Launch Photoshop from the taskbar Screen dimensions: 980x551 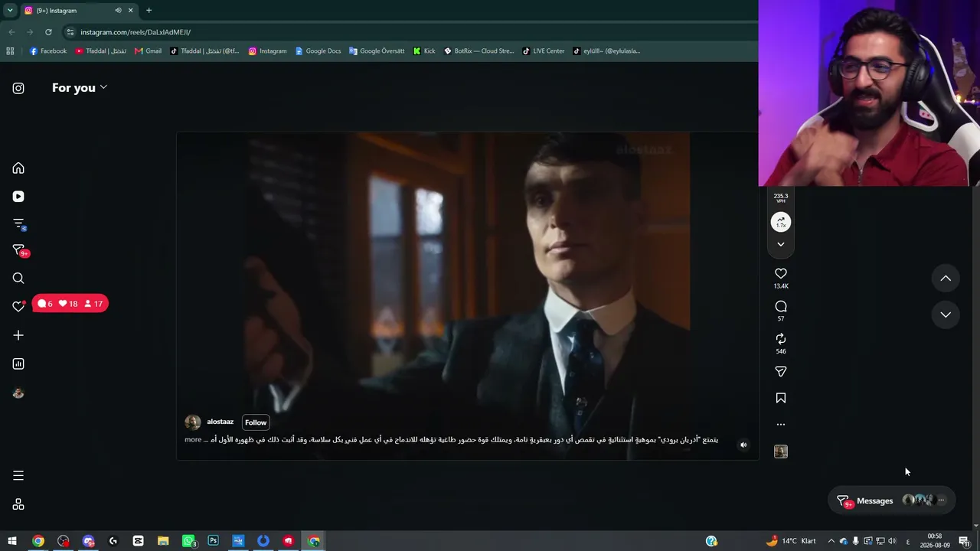point(213,541)
